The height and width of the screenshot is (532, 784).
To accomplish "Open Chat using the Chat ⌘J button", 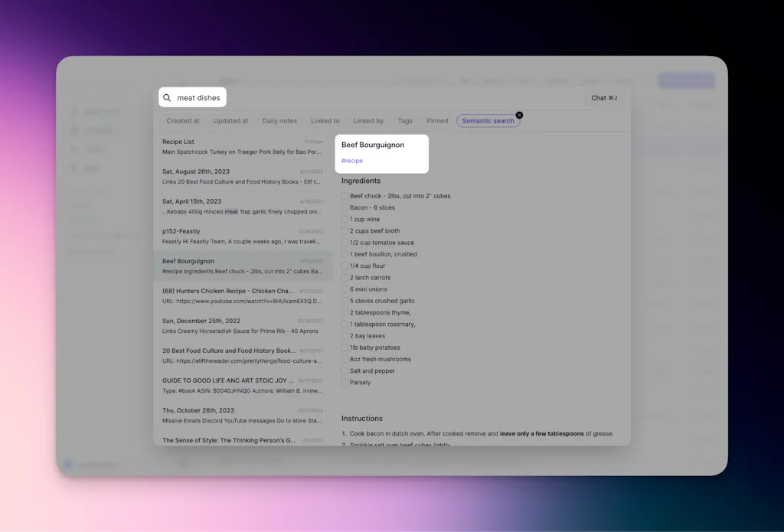I will point(603,97).
